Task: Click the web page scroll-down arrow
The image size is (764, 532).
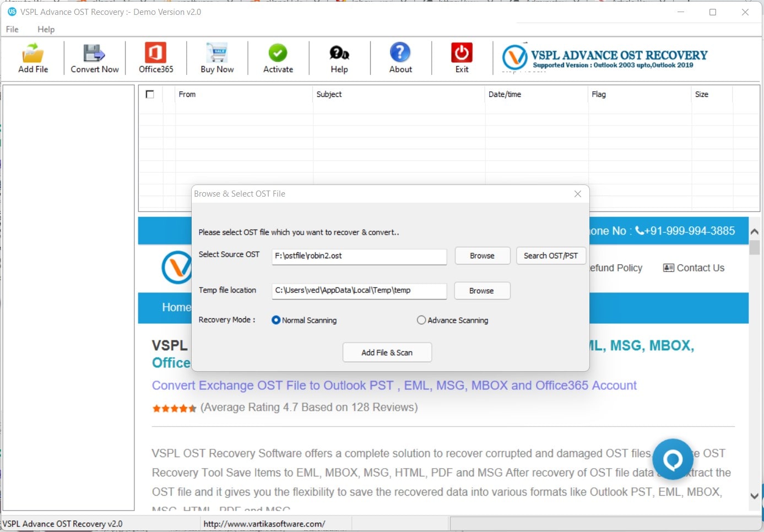Action: (x=755, y=496)
